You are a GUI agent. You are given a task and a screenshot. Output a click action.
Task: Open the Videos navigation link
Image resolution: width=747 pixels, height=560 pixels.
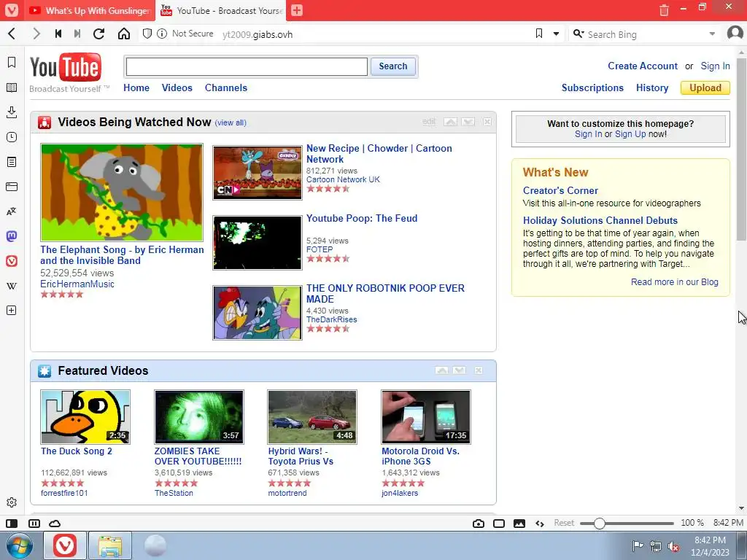point(177,87)
